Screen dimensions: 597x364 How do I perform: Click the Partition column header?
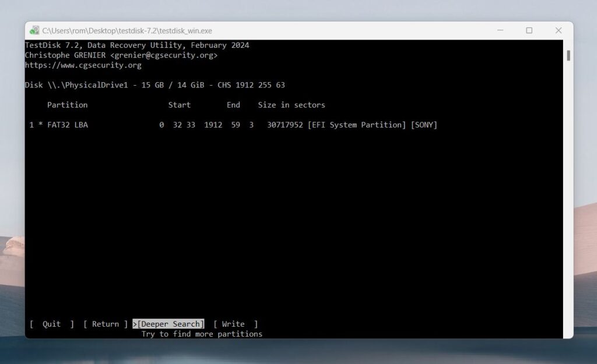coord(67,105)
